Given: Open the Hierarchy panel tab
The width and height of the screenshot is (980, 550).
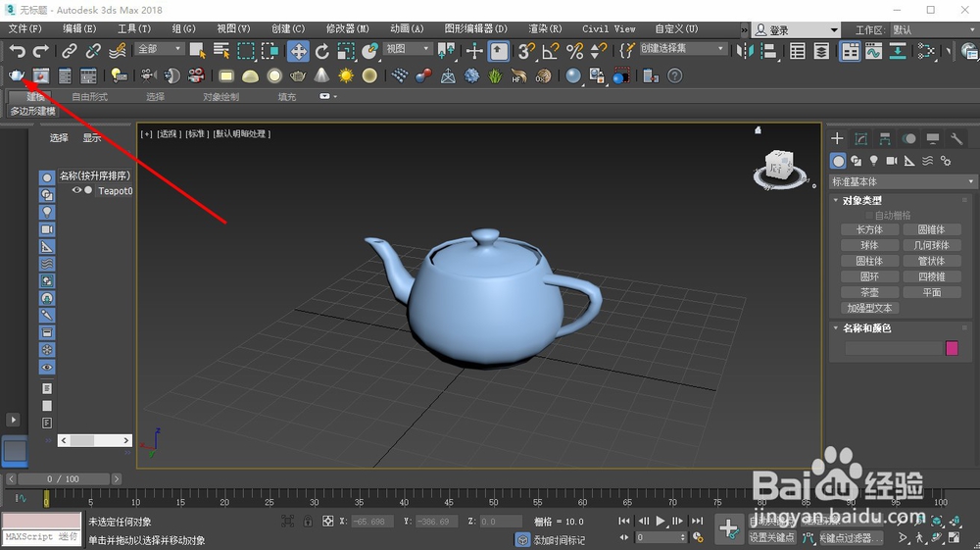Looking at the screenshot, I should (x=885, y=138).
